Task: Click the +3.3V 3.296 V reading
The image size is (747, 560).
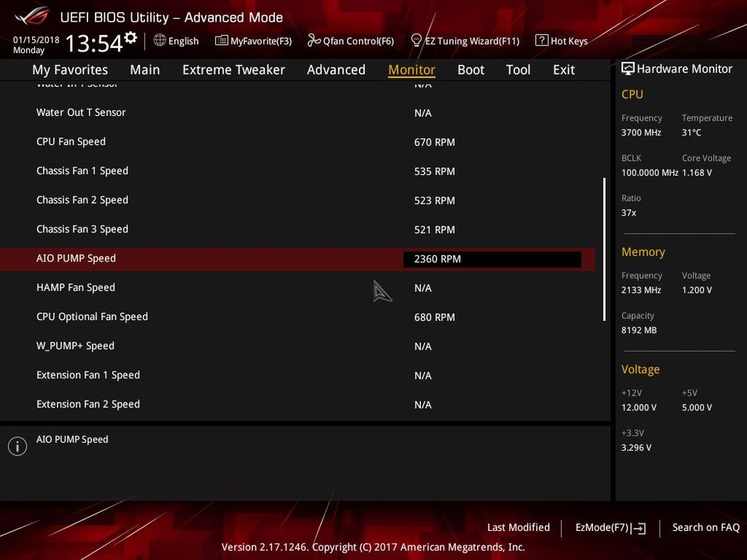Action: coord(636,448)
